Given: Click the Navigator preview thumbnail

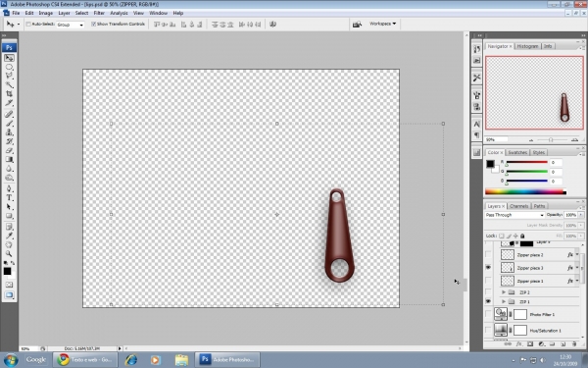Looking at the screenshot, I should [x=534, y=93].
